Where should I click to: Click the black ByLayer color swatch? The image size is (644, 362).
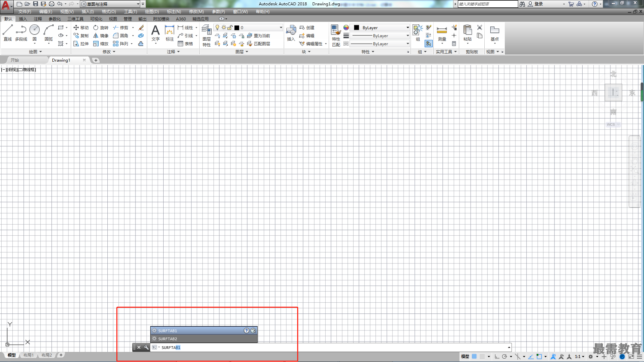coord(357,27)
